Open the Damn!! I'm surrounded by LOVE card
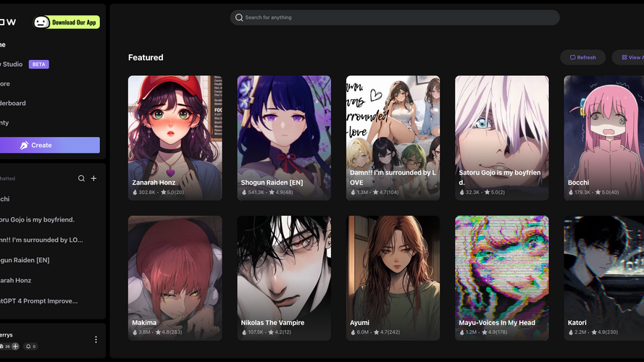644x362 pixels. (393, 138)
